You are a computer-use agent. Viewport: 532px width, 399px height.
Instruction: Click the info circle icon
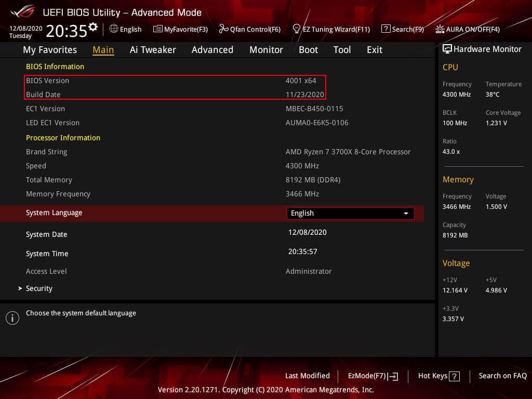coord(12,318)
